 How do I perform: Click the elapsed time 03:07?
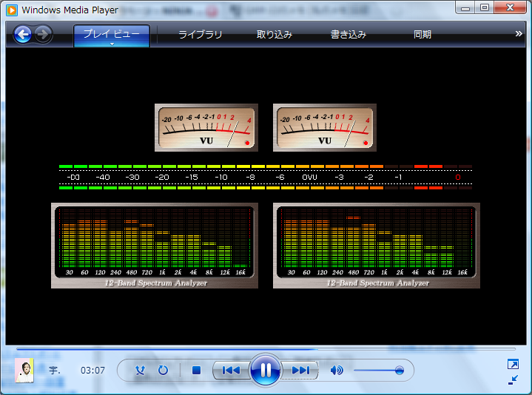[x=92, y=371]
